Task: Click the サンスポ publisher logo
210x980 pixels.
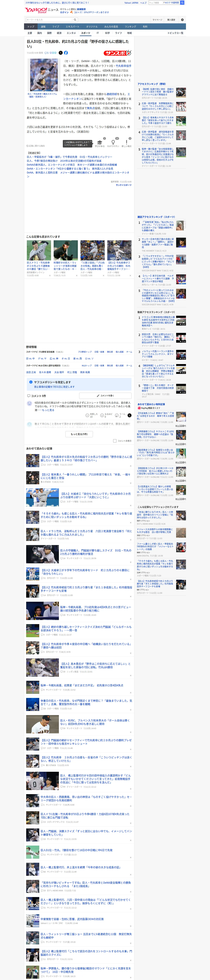Action: 117,53
